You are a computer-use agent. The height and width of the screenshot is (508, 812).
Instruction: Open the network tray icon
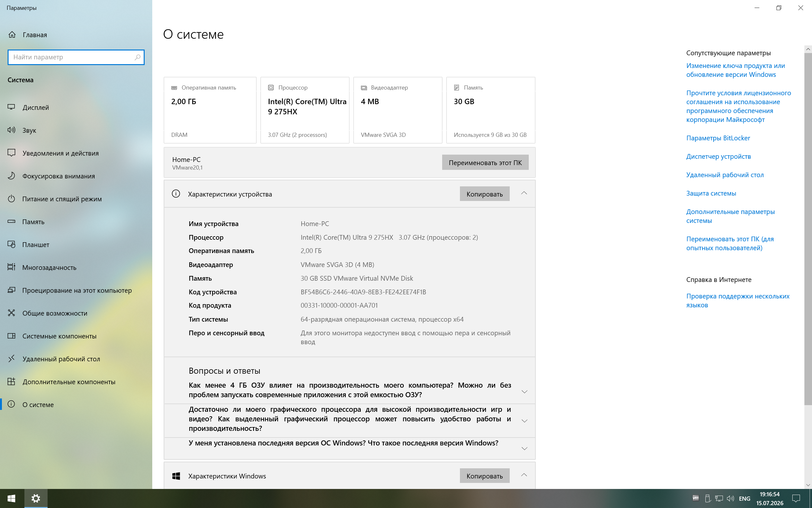(719, 498)
